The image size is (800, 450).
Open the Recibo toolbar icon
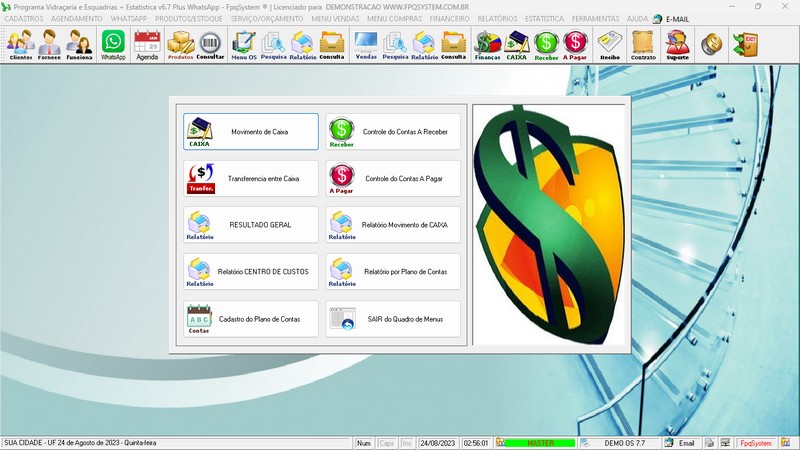point(609,45)
